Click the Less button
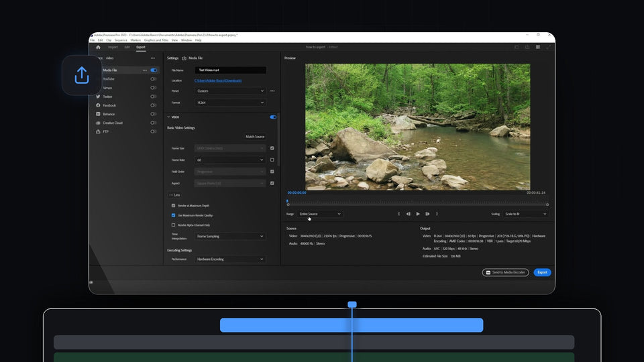644x362 pixels. click(174, 195)
